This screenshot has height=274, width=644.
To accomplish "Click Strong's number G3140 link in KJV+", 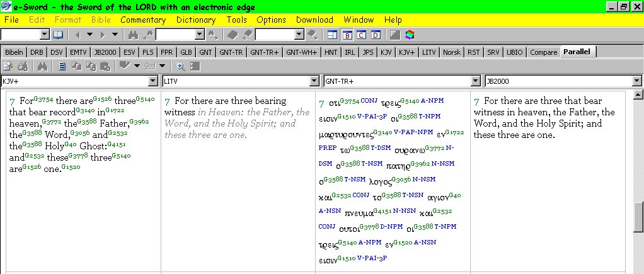I will coord(85,110).
